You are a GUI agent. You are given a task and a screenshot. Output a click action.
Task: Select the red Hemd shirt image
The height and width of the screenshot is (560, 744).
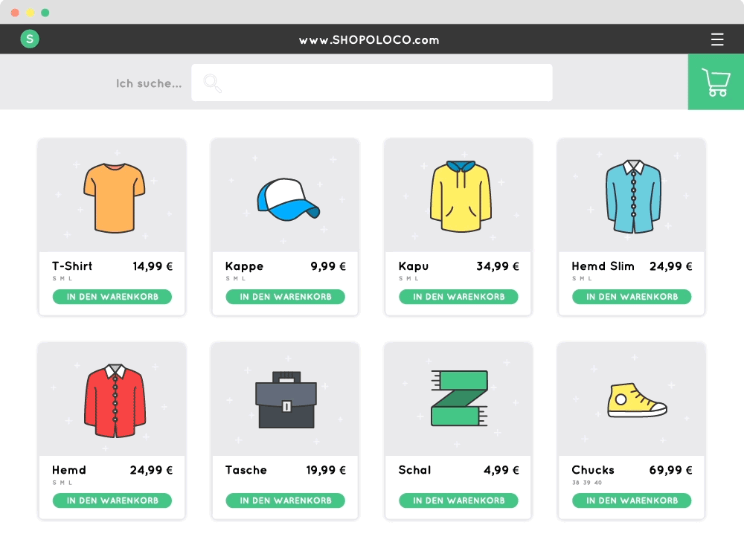coord(114,401)
